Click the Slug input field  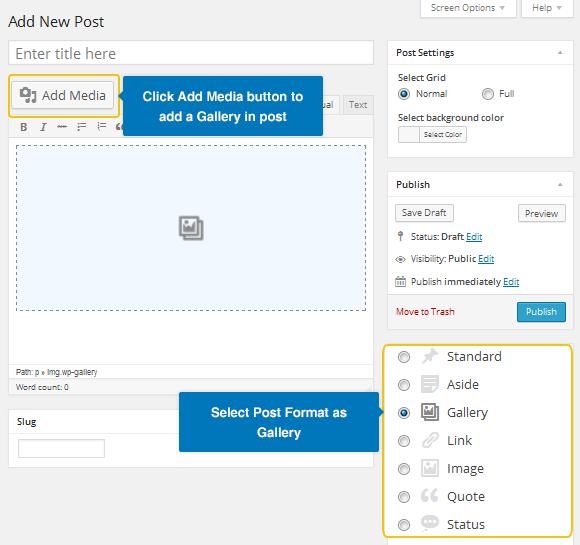(61, 448)
